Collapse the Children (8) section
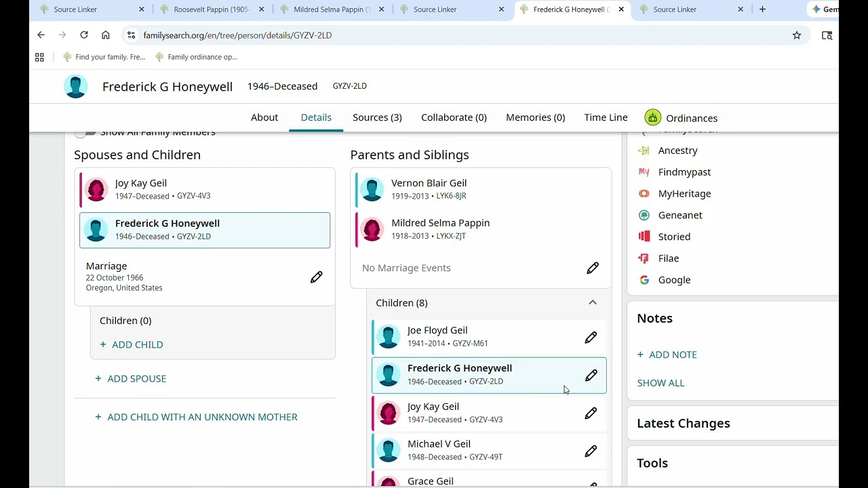The image size is (868, 488). pyautogui.click(x=593, y=303)
